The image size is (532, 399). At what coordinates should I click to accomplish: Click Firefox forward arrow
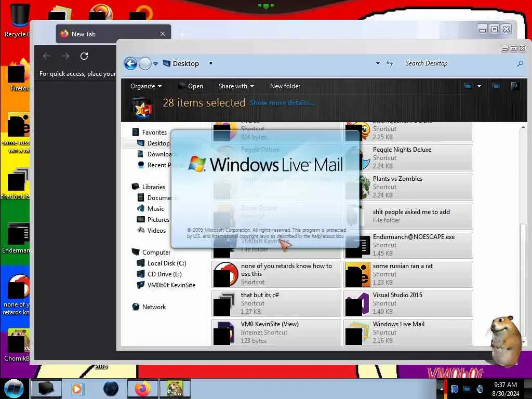65,56
